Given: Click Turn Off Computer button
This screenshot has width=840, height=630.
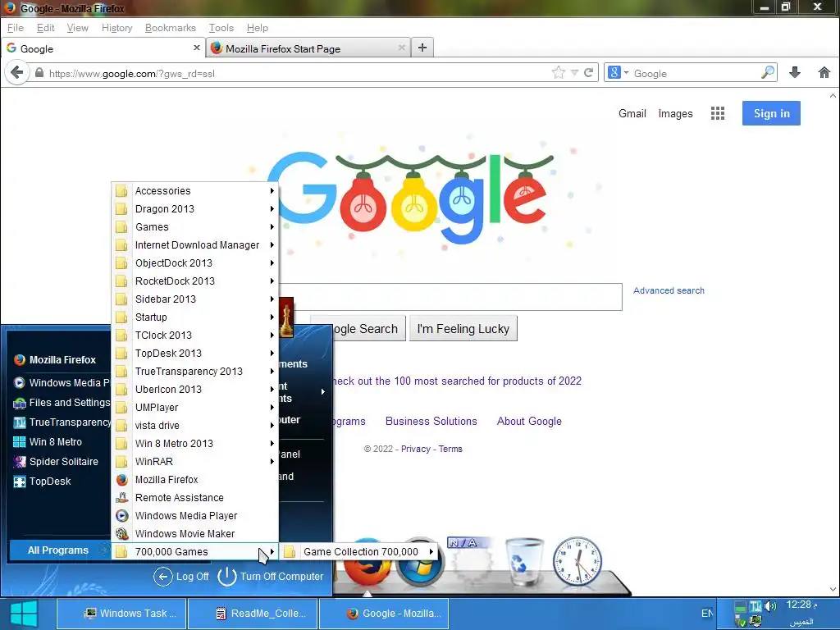Looking at the screenshot, I should (x=271, y=577).
